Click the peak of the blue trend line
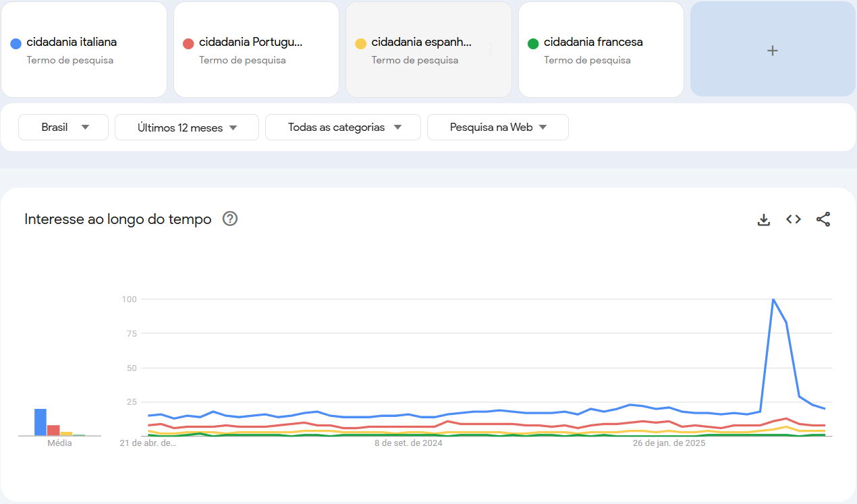Screen dimensions: 857x504 [773, 300]
